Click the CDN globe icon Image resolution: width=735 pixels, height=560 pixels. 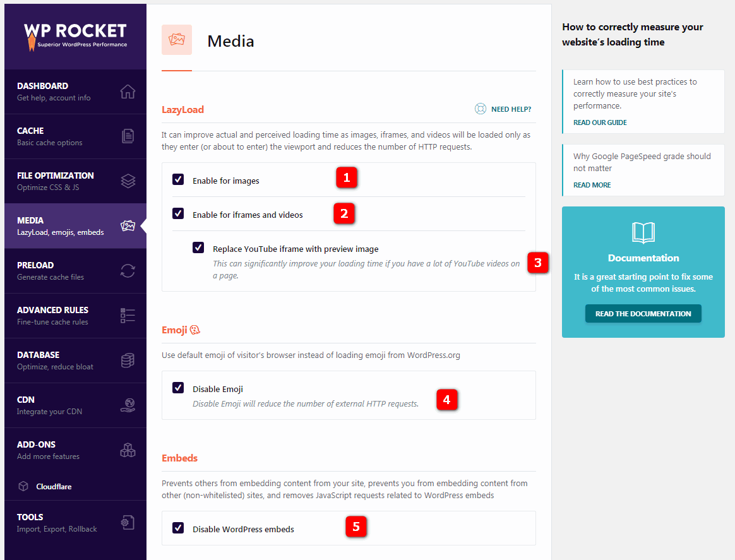pos(128,405)
